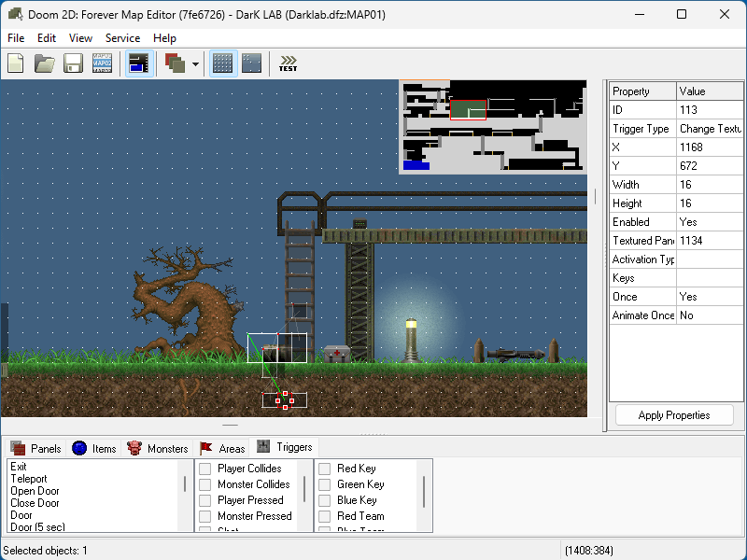Save the map using floppy icon
This screenshot has height=560, width=747.
click(x=73, y=63)
